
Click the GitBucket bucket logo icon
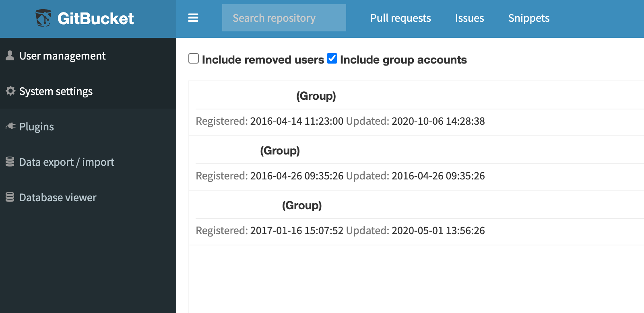pos(43,18)
